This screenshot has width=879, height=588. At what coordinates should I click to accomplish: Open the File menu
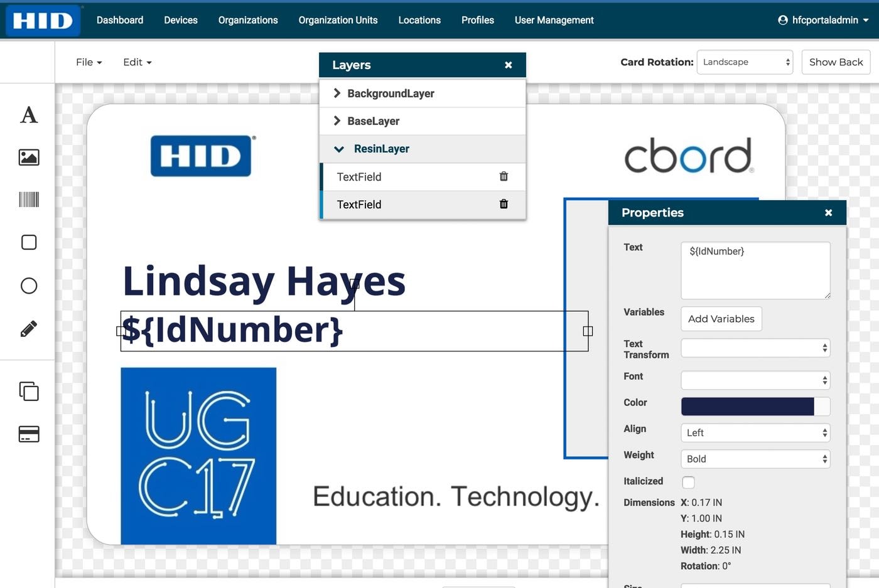pos(89,62)
